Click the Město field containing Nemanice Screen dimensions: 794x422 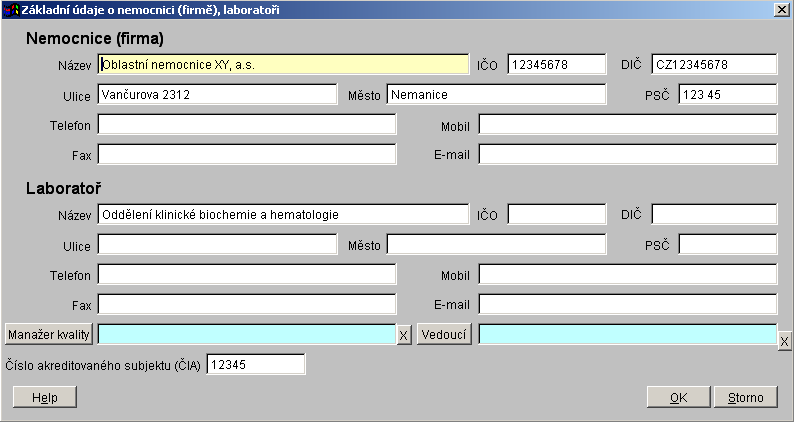[x=496, y=94]
